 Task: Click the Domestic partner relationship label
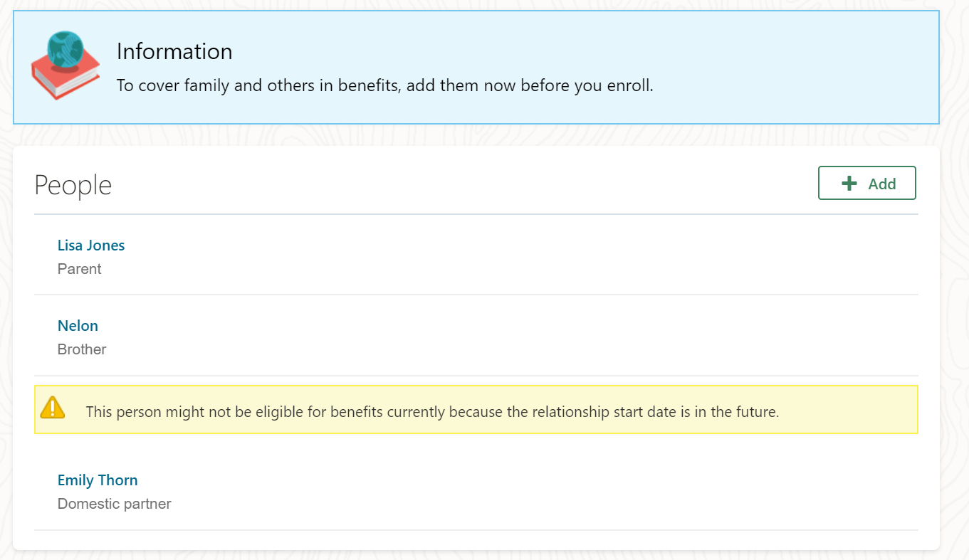115,504
